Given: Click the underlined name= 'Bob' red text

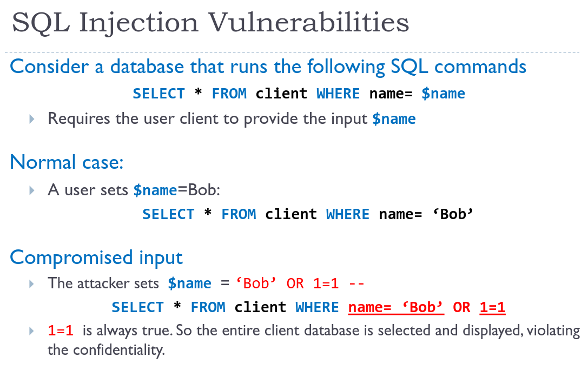Looking at the screenshot, I should (x=396, y=307).
